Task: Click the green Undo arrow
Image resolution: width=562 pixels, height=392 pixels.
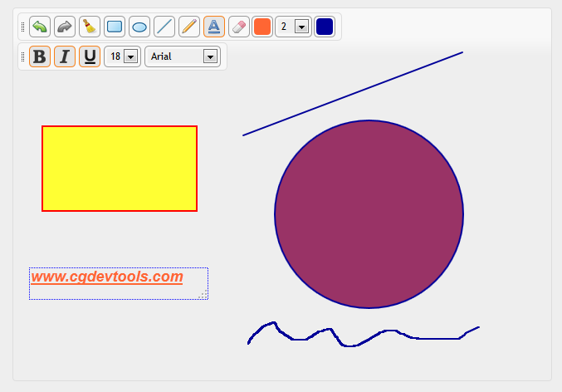Action: click(x=40, y=27)
